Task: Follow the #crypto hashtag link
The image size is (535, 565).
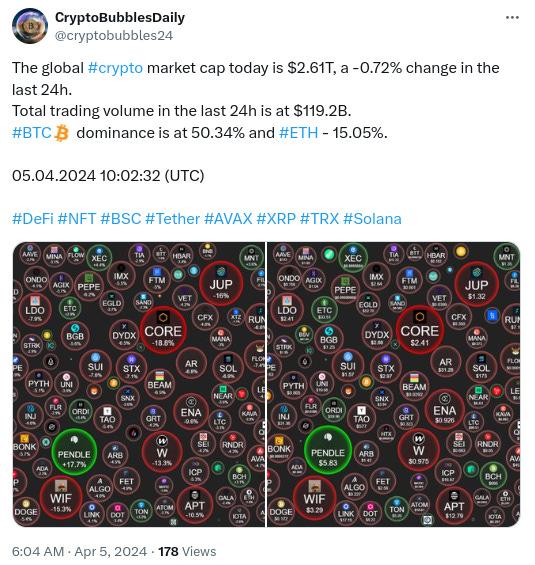Action: point(115,68)
